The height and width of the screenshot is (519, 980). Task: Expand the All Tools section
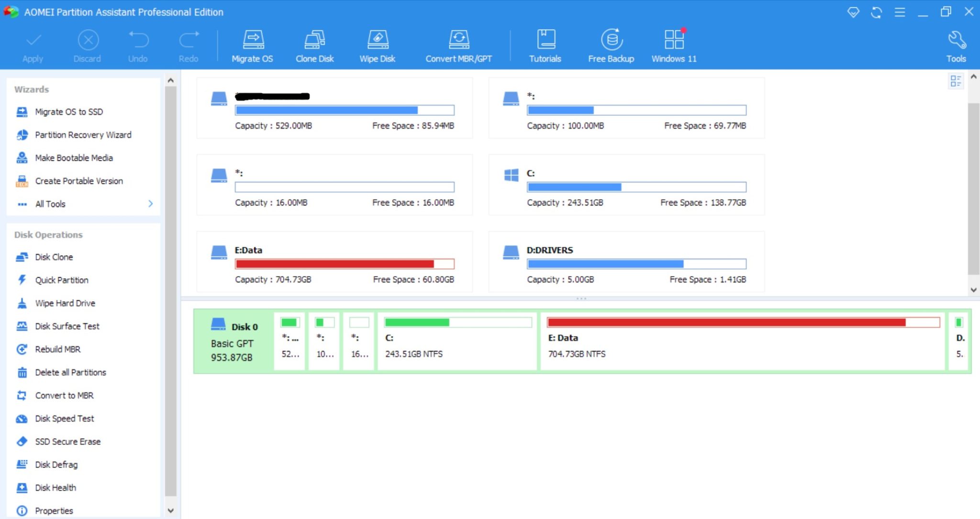[49, 203]
